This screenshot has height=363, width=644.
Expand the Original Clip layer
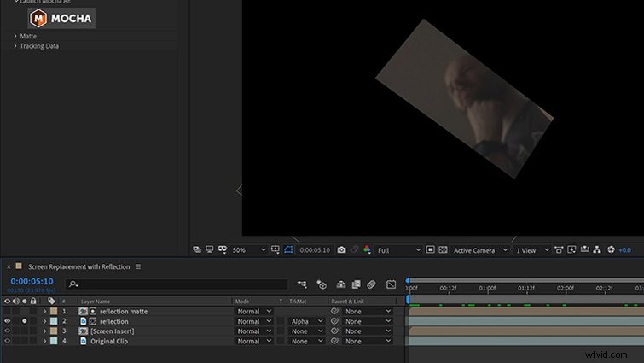point(44,341)
